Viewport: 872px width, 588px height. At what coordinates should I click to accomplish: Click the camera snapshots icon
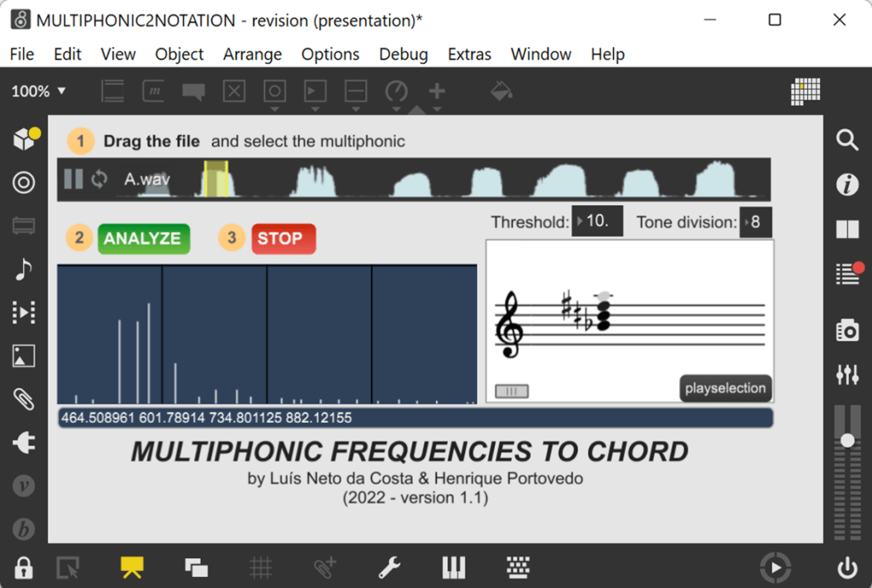[x=846, y=330]
